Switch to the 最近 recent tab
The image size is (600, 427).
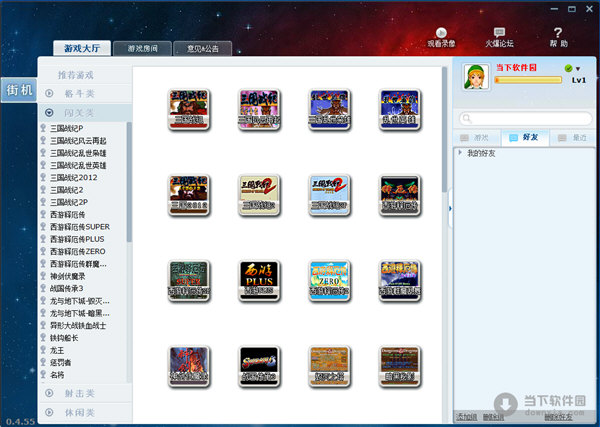(572, 138)
